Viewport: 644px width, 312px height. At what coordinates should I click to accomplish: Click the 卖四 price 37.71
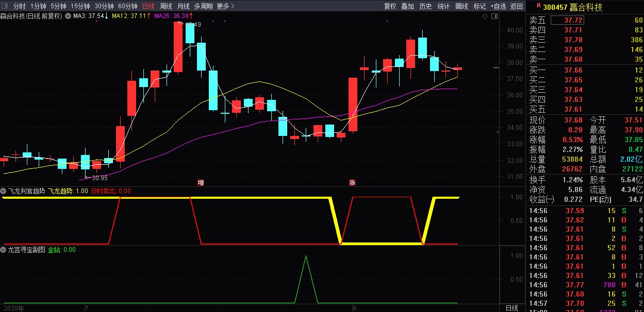(x=573, y=30)
